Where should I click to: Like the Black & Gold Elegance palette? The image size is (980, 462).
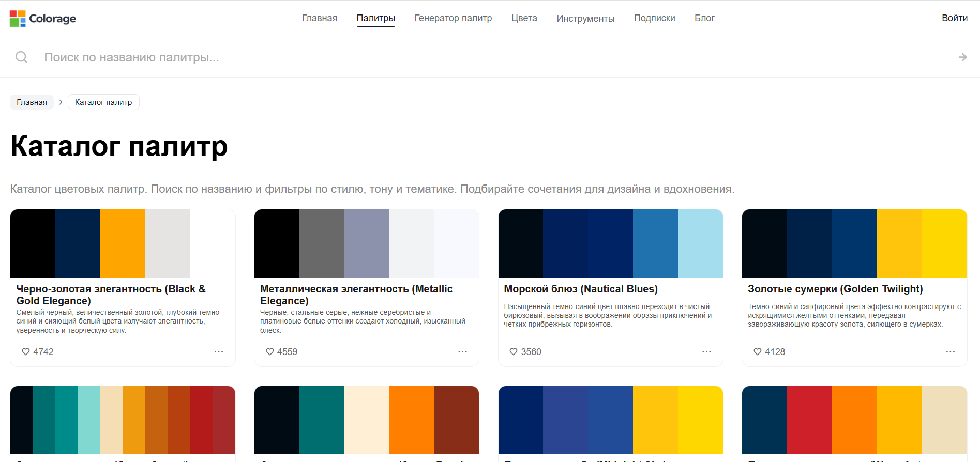26,352
